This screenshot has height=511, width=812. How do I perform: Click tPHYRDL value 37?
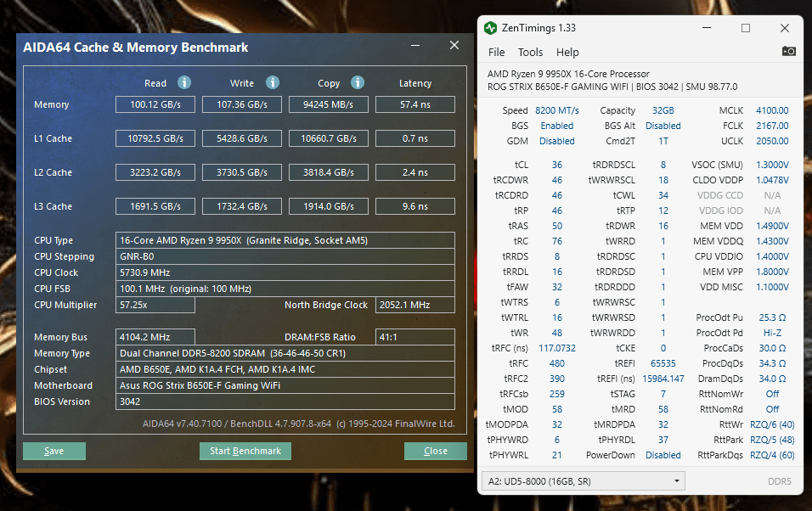pyautogui.click(x=663, y=440)
